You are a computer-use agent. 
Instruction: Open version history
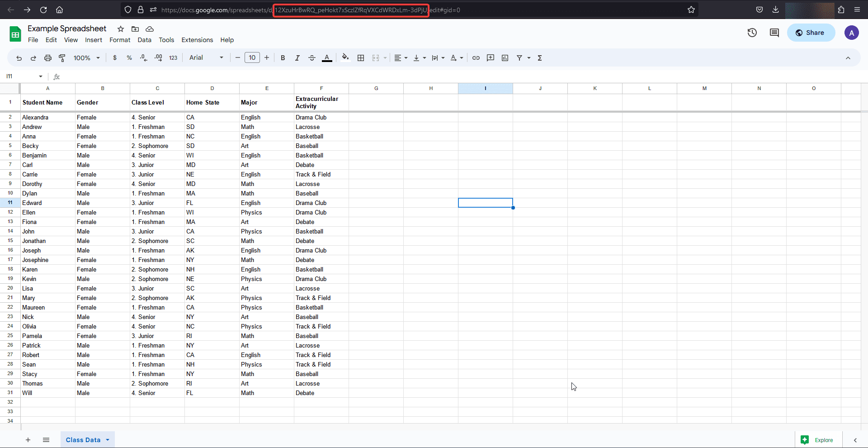[752, 33]
